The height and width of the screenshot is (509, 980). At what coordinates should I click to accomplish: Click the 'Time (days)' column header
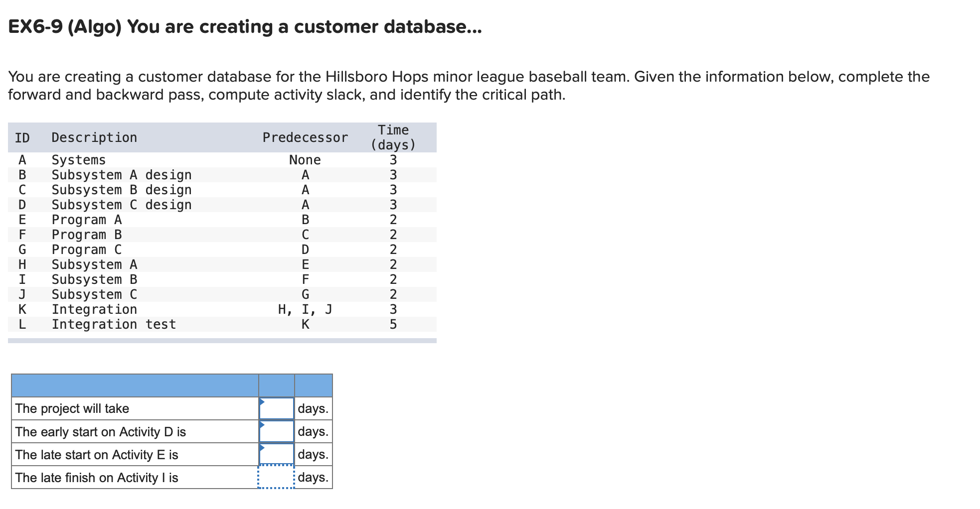[x=393, y=137]
